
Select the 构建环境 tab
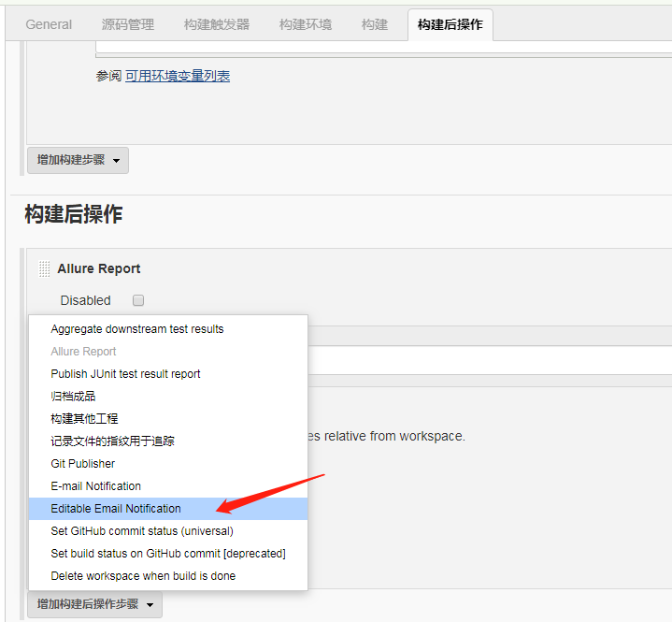[306, 24]
